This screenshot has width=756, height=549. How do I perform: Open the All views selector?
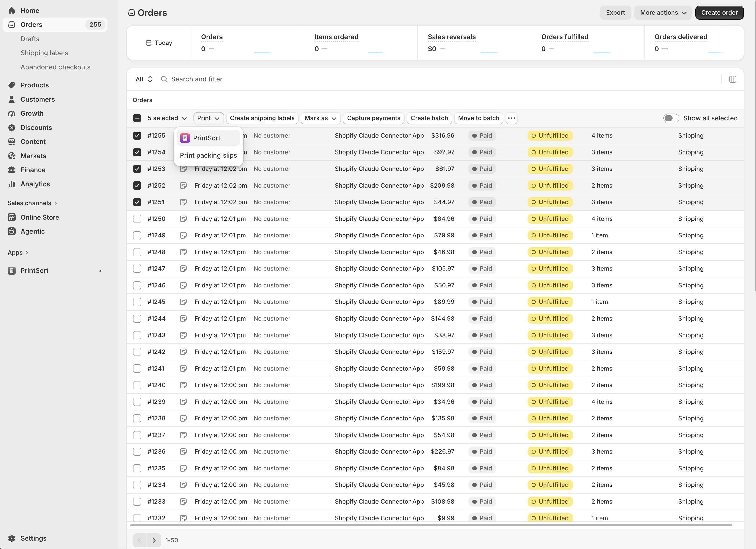pyautogui.click(x=144, y=79)
